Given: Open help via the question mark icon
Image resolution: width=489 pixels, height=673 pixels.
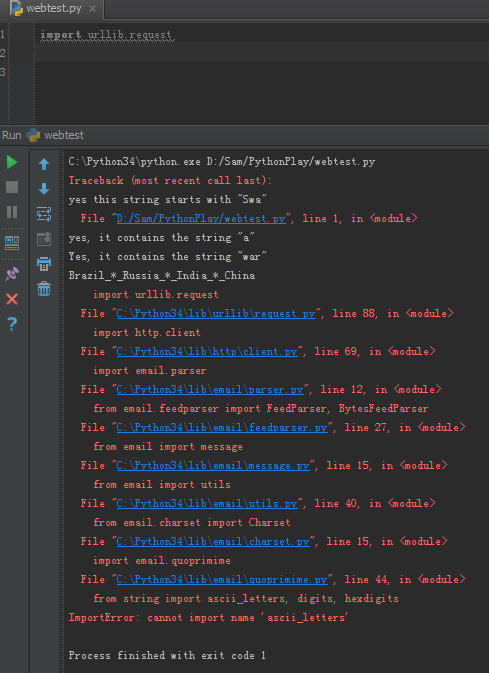Looking at the screenshot, I should 12,324.
